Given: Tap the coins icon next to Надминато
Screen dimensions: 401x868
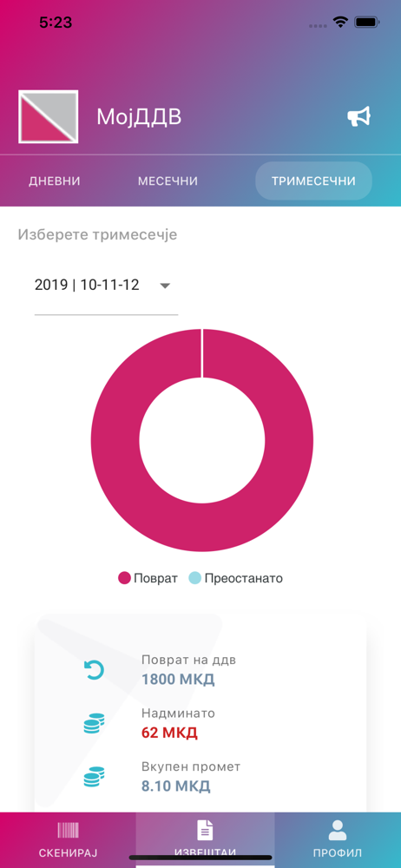Looking at the screenshot, I should pos(94,724).
